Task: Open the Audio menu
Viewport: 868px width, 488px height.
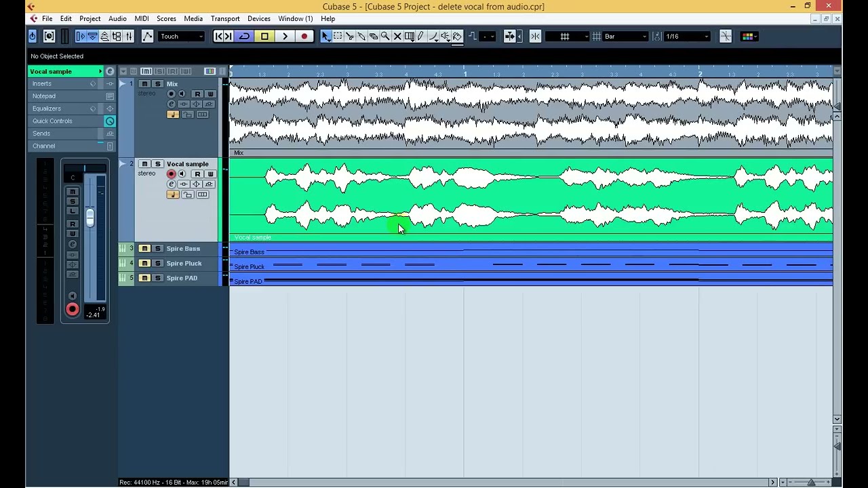Action: (117, 18)
